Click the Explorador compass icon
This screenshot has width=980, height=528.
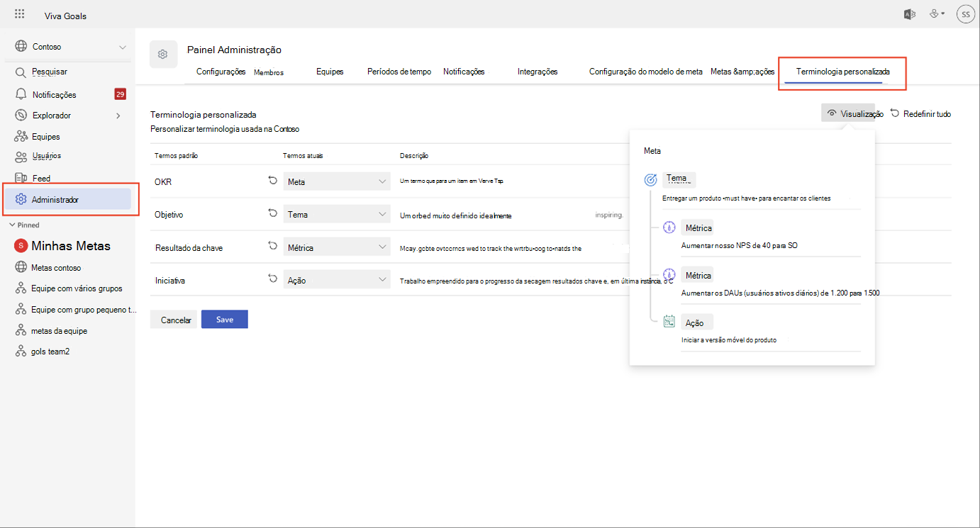tap(21, 116)
